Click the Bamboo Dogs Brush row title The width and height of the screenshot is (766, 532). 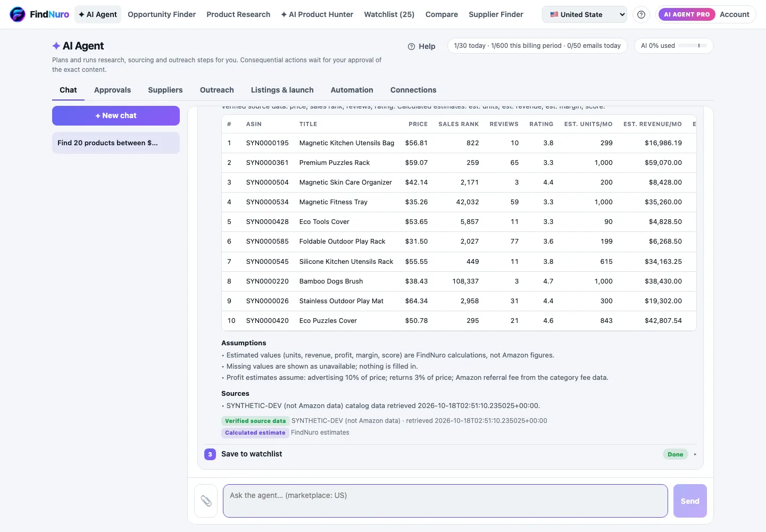pos(331,281)
